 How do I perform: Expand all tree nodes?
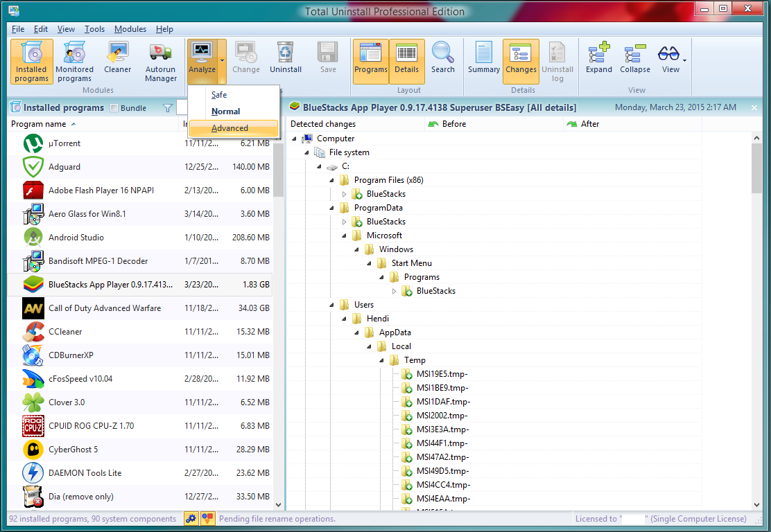pyautogui.click(x=598, y=58)
